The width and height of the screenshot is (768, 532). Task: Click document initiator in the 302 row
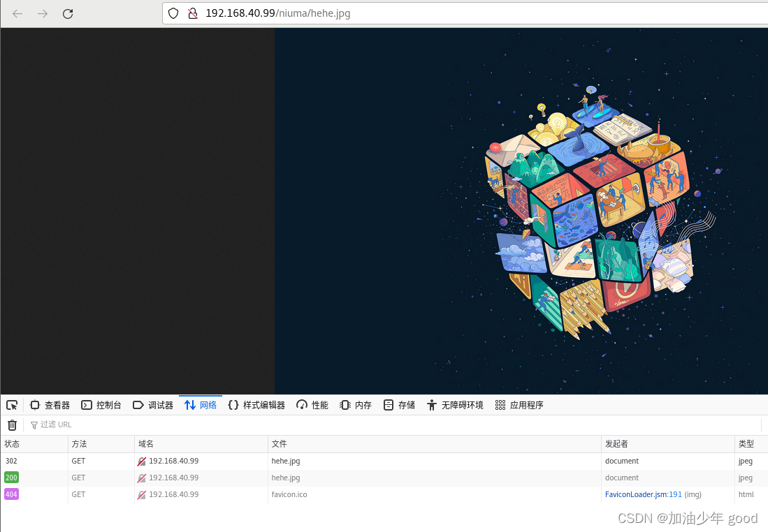621,461
